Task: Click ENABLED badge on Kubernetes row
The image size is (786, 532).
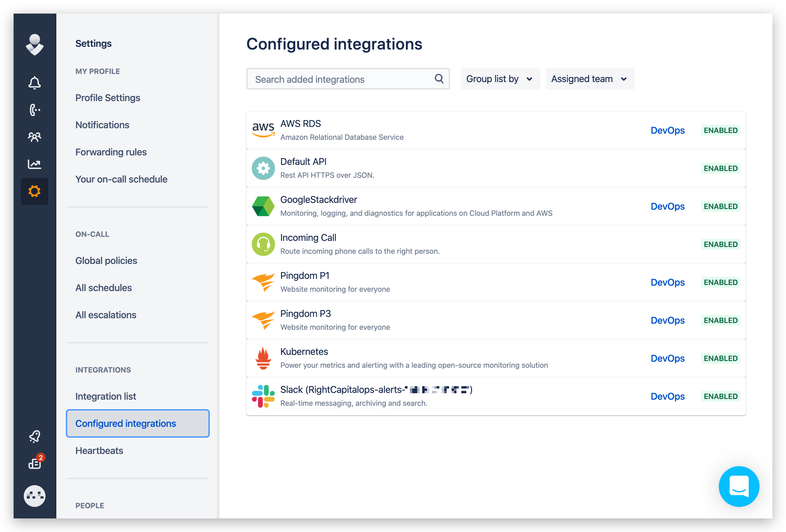Action: [720, 358]
